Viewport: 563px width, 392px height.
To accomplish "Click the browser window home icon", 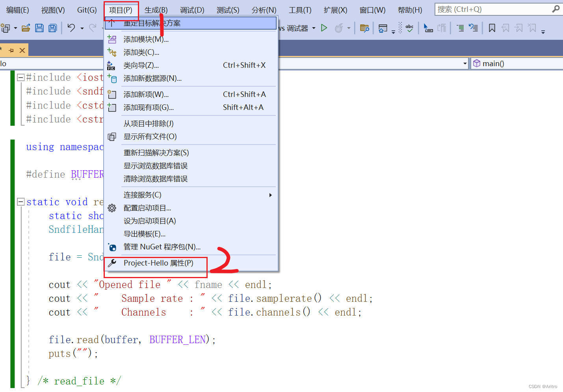I will coord(383,28).
